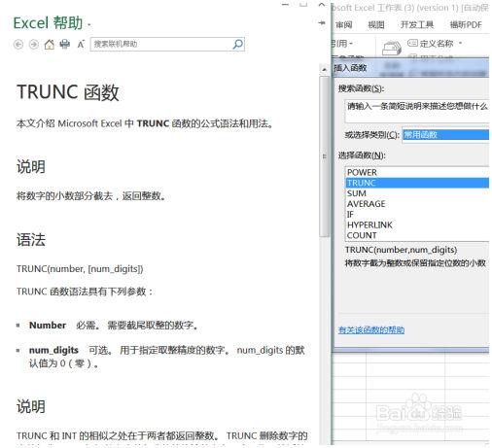Click the Help pane scroll-up arrow
The image size is (492, 448).
point(324,69)
